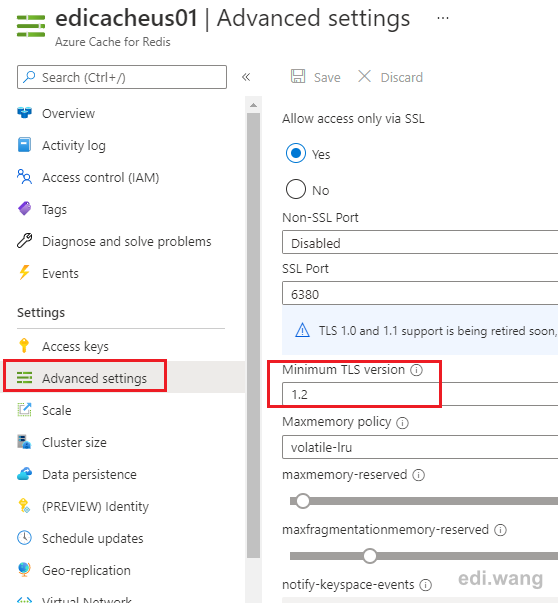
Task: Select No for SSL-only access
Action: click(x=296, y=189)
